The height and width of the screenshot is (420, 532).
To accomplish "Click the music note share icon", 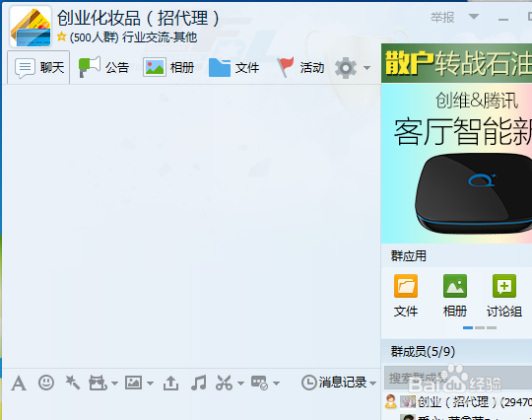I will click(x=198, y=383).
